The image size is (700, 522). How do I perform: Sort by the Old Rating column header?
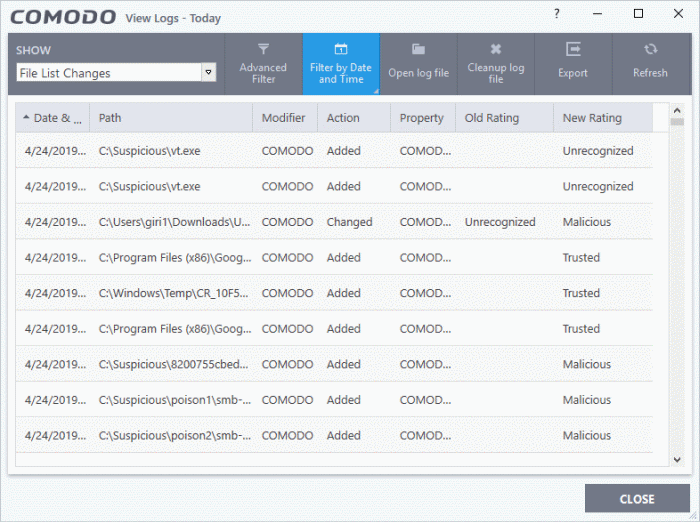point(504,118)
